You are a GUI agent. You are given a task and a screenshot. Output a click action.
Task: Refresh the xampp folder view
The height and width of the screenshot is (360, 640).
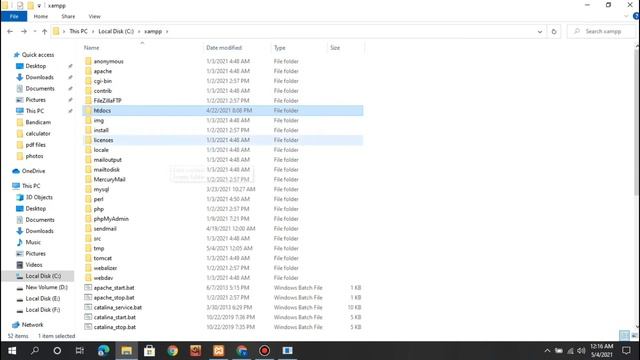(554, 31)
